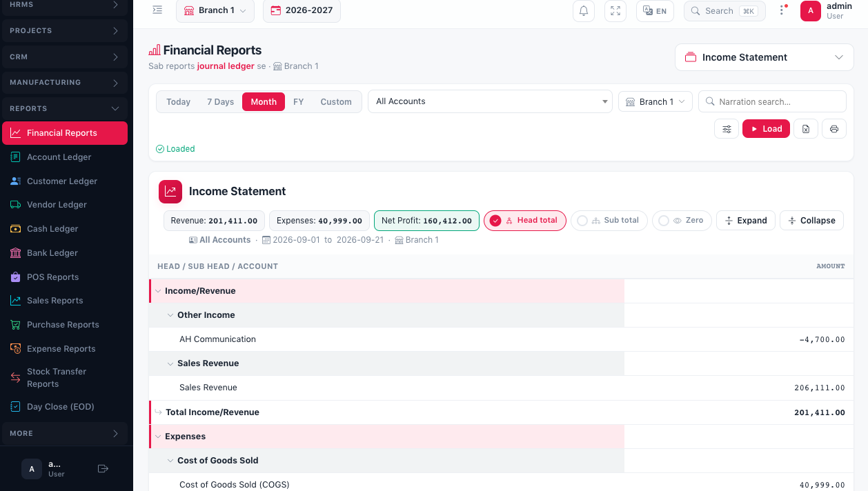This screenshot has height=491, width=868.
Task: Toggle Head total option
Action: 525,221
